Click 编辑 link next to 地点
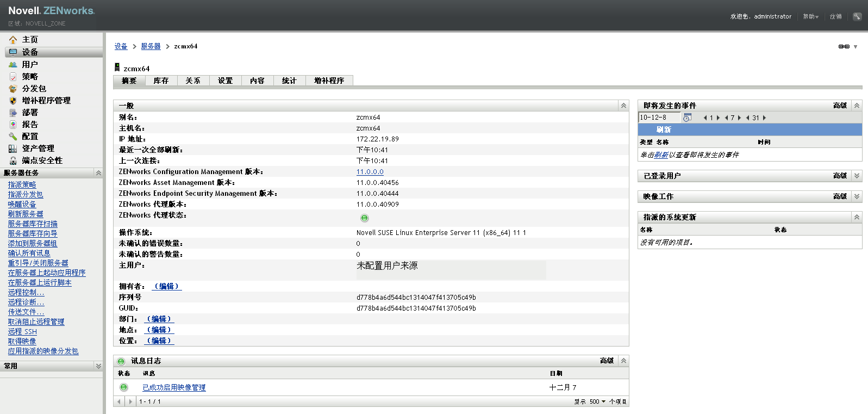Viewport: 868px width, 414px height. click(159, 330)
